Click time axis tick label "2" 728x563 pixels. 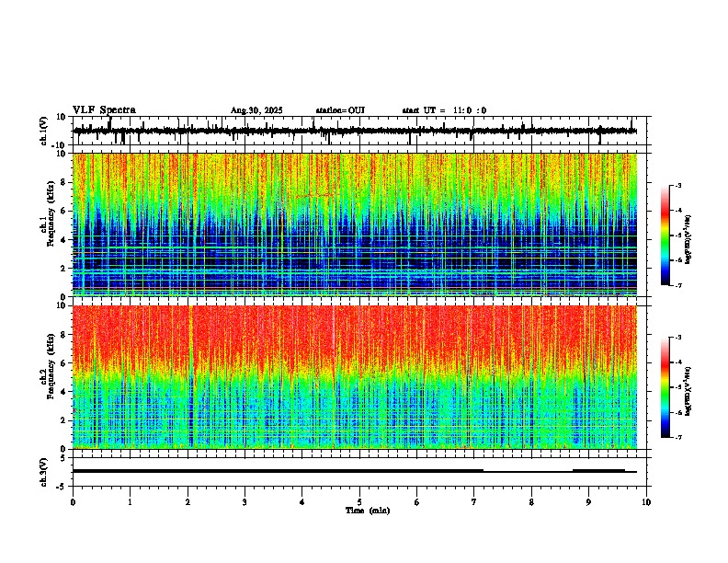click(x=188, y=502)
